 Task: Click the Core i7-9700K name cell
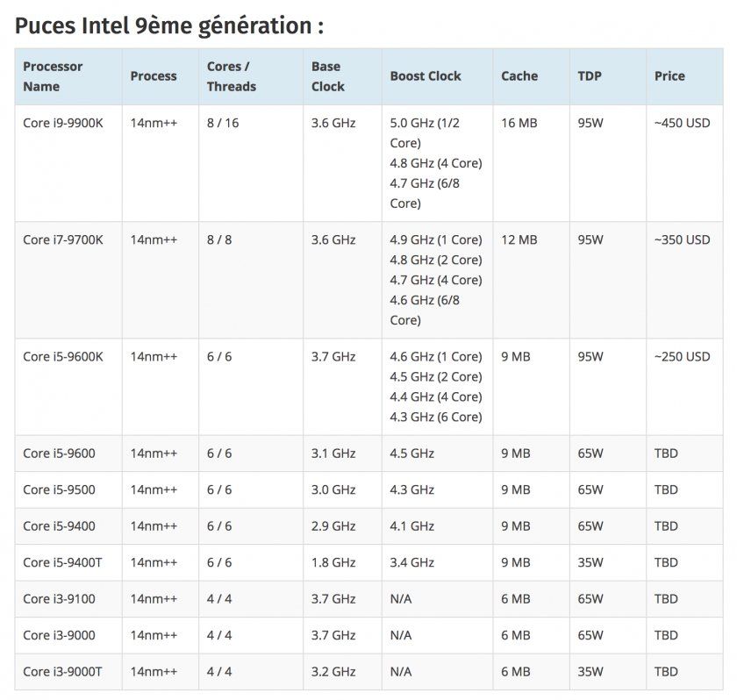tap(63, 239)
